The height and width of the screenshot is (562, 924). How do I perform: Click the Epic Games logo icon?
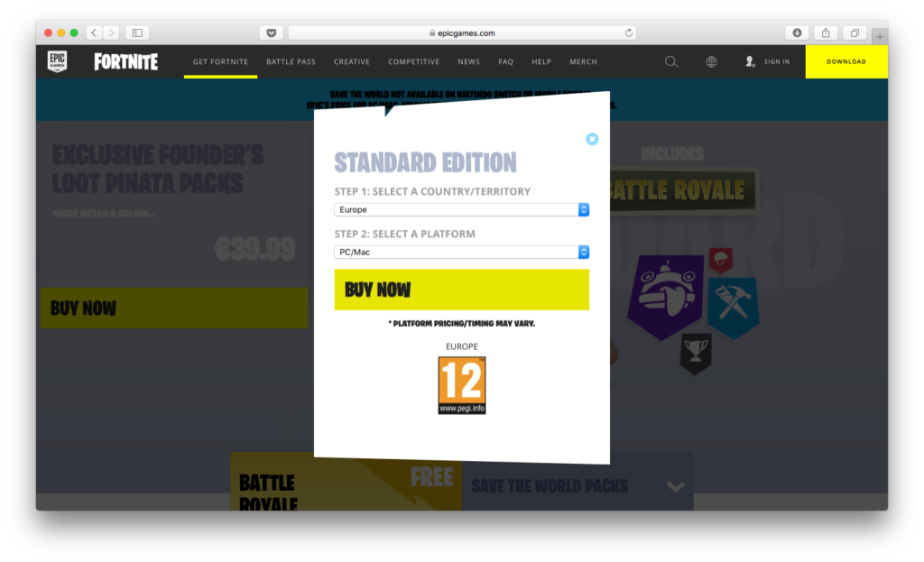(57, 61)
